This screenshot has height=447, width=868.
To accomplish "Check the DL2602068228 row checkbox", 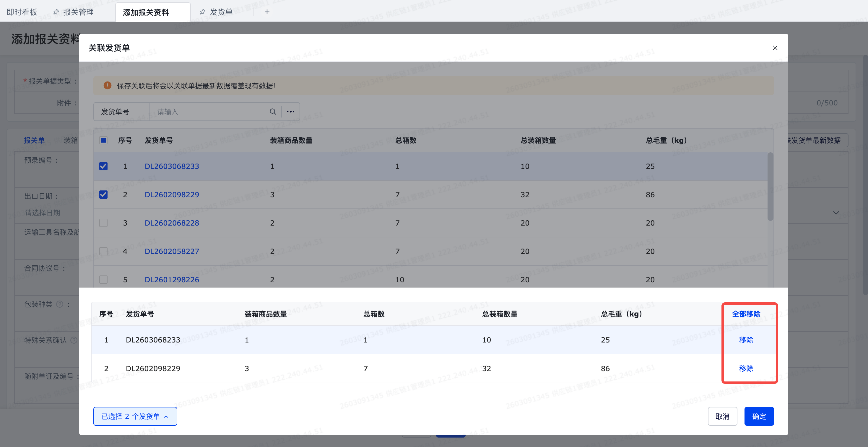I will point(103,223).
